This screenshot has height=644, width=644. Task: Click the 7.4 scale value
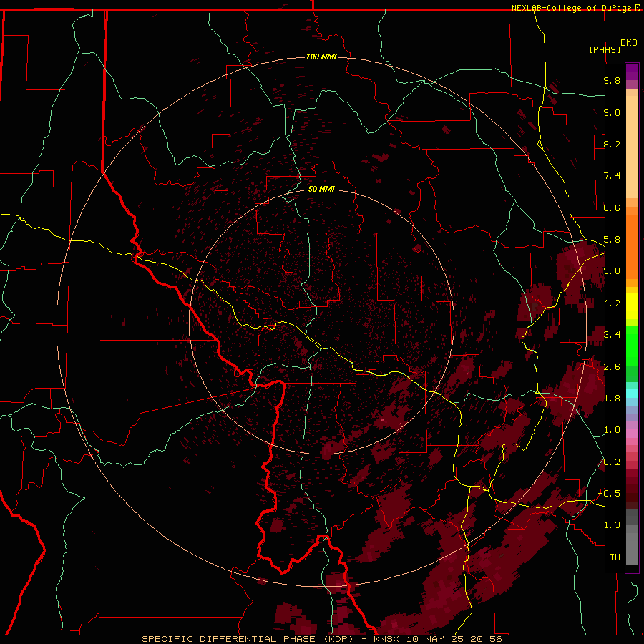pyautogui.click(x=612, y=176)
